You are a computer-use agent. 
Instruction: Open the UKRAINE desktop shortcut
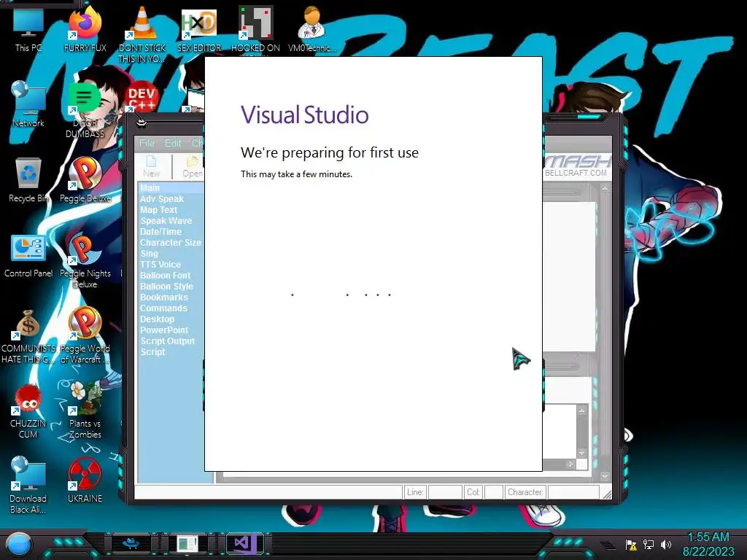tap(85, 480)
